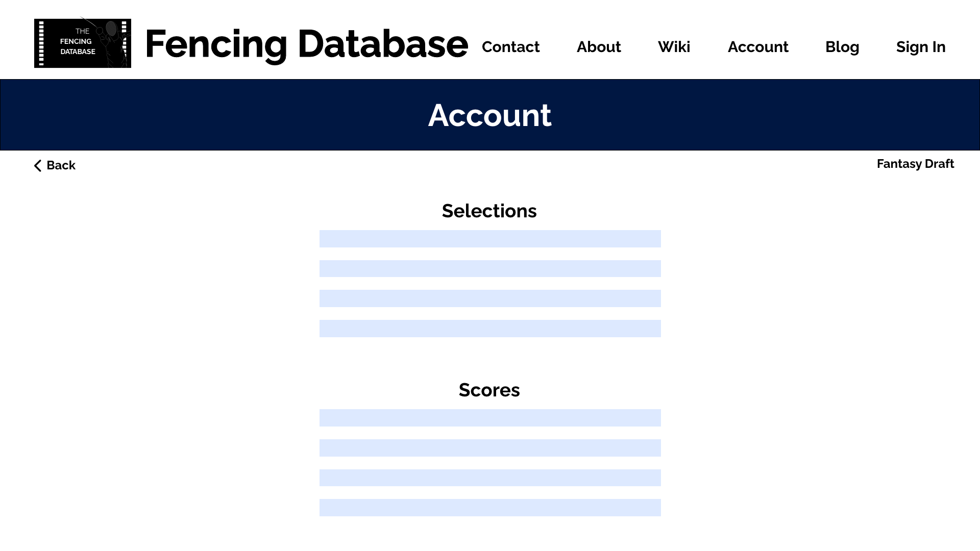Screen dimensions: 980x551
Task: Go to the About menu item
Action: [598, 47]
